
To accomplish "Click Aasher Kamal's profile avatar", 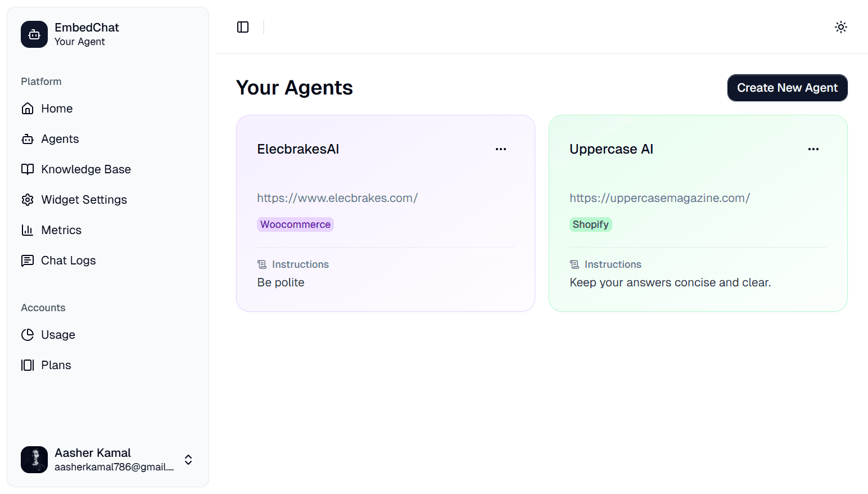I will click(34, 460).
